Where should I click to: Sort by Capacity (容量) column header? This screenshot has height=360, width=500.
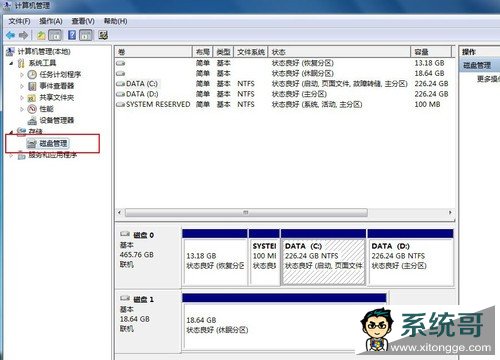431,52
